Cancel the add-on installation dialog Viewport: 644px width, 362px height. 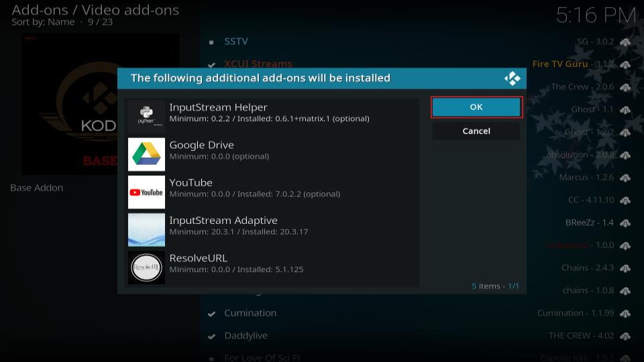point(476,131)
